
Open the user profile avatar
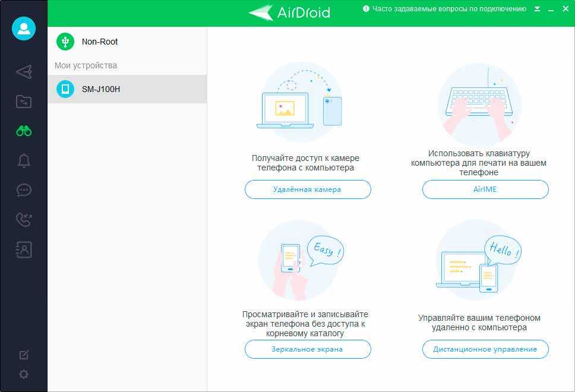click(x=24, y=29)
